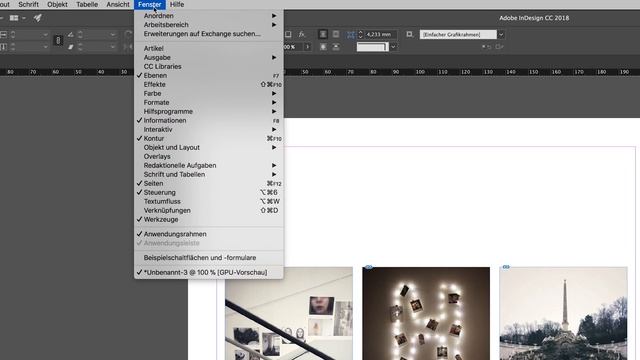Click the Einfacher Grafikrahmen style field
640x360 pixels.
[x=458, y=35]
